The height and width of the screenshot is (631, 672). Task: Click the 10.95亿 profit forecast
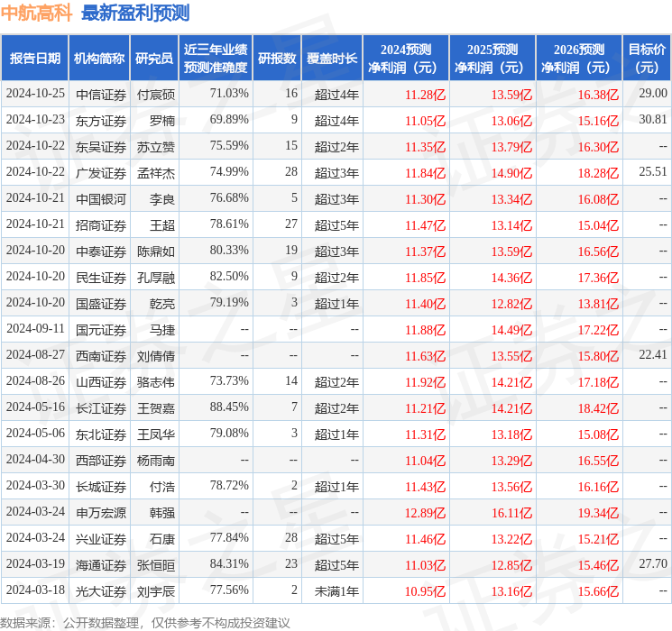tap(426, 591)
